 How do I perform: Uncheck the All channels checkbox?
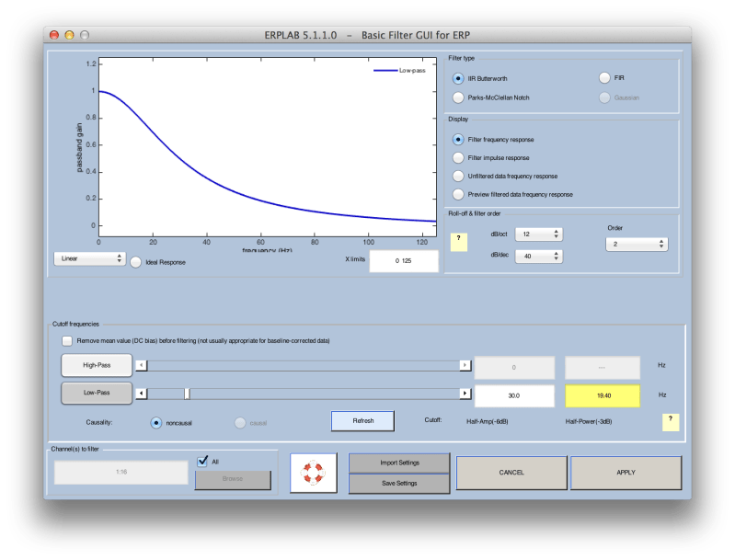[x=202, y=462]
